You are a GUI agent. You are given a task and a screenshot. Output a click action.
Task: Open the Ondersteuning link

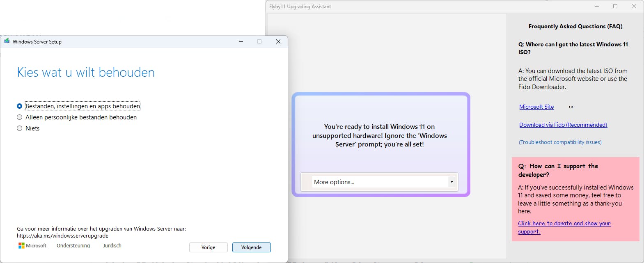pyautogui.click(x=73, y=245)
